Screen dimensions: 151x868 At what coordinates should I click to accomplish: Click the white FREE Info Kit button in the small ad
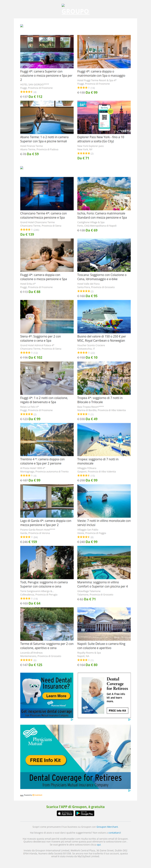coord(117,711)
